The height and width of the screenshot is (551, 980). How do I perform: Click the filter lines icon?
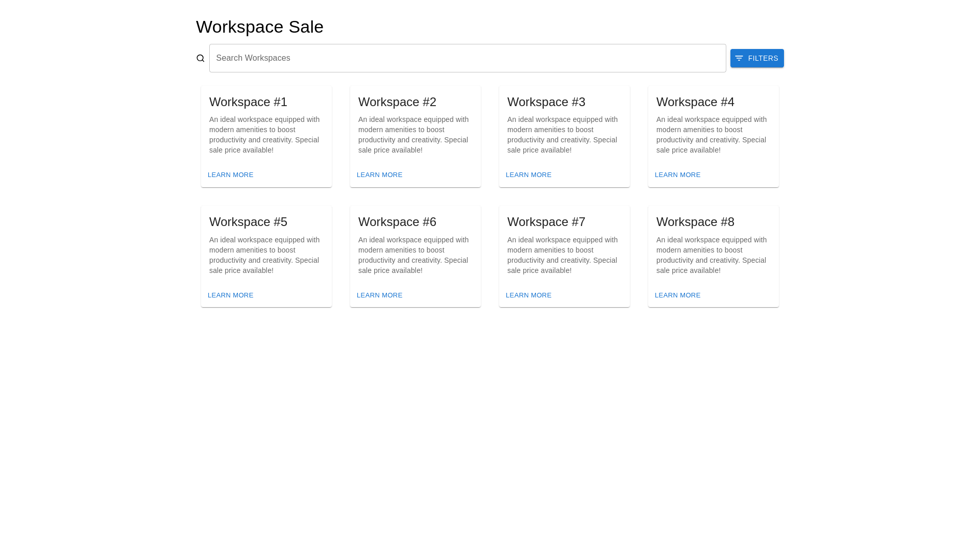739,58
